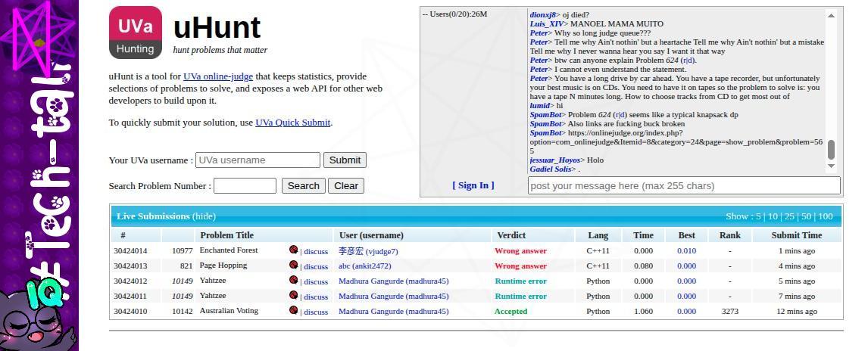Click the Page Hopping problem title
868x351 pixels.
tap(223, 266)
